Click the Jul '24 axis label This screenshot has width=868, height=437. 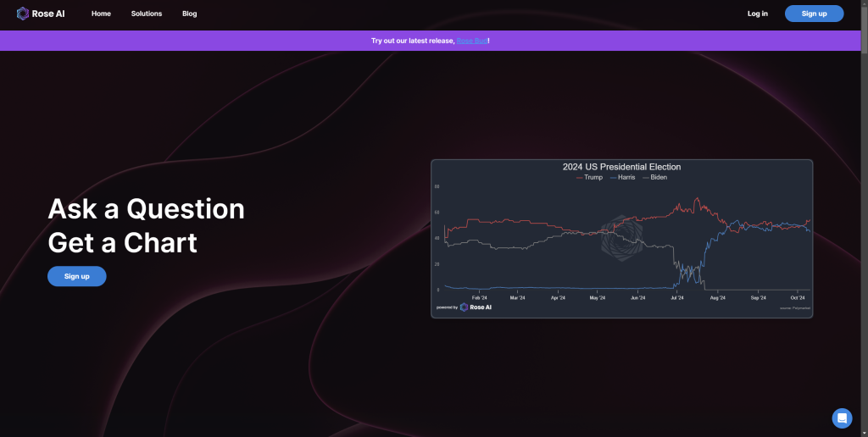[x=677, y=297]
